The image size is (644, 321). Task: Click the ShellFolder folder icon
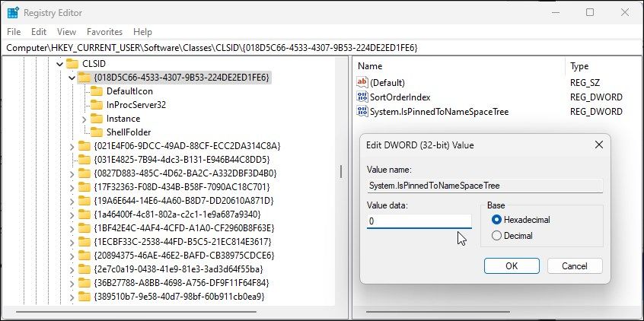click(97, 132)
